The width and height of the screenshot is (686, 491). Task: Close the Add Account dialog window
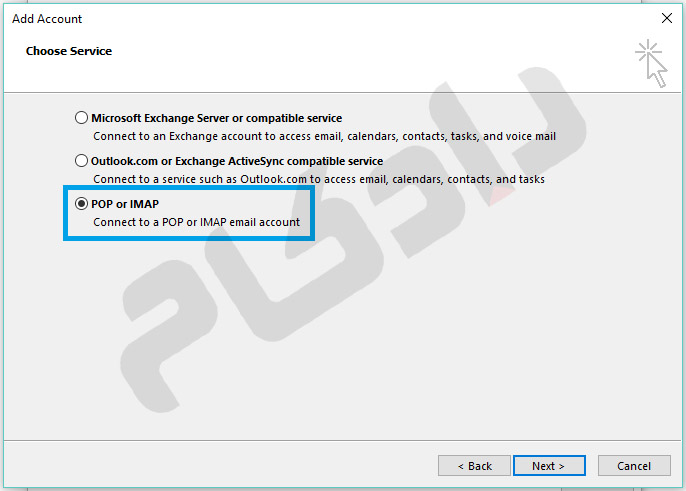667,18
